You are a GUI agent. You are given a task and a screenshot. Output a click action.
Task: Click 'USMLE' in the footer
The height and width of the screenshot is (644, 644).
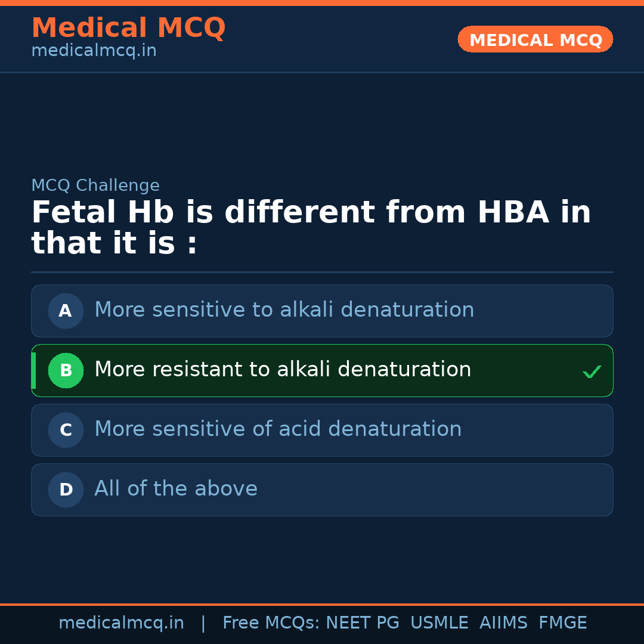click(x=439, y=623)
